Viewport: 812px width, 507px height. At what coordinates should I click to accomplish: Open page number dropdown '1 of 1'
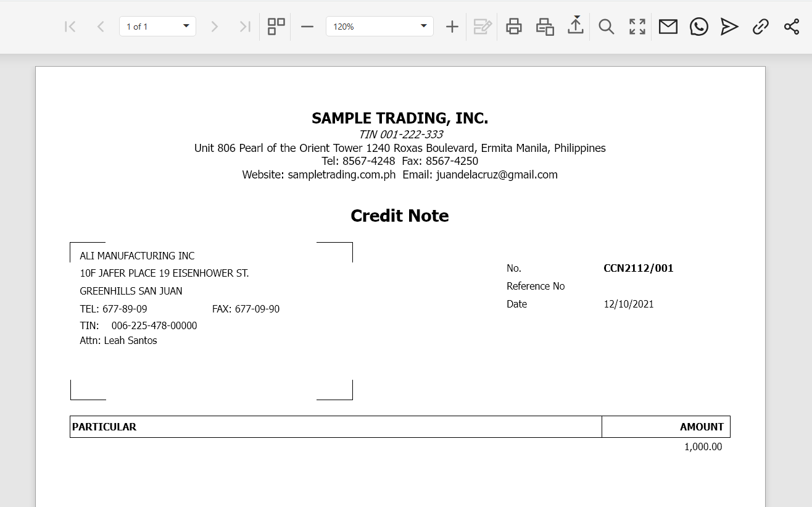157,27
